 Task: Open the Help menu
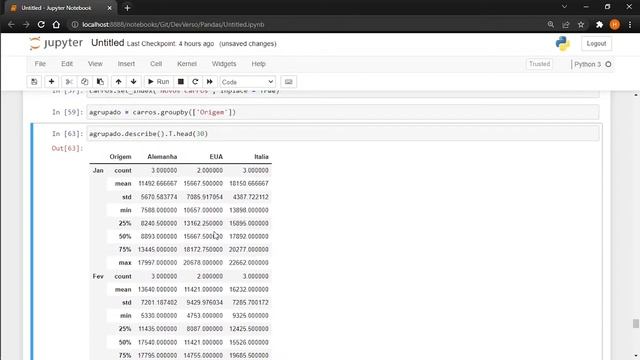coord(258,64)
